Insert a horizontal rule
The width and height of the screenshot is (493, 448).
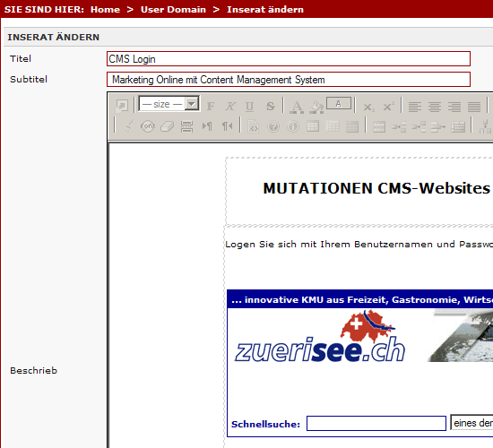pos(186,126)
